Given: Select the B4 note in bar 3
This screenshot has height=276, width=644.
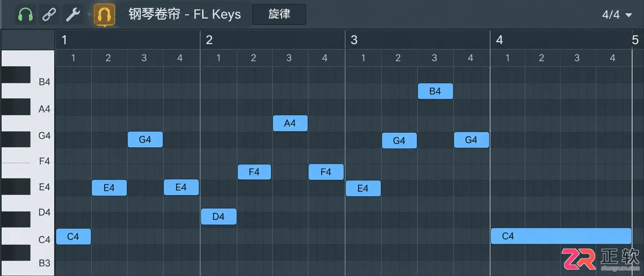Looking at the screenshot, I should click(x=435, y=91).
